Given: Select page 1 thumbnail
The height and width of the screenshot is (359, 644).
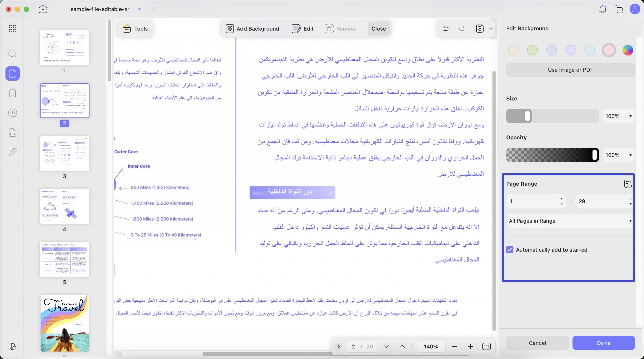Looking at the screenshot, I should [x=64, y=48].
